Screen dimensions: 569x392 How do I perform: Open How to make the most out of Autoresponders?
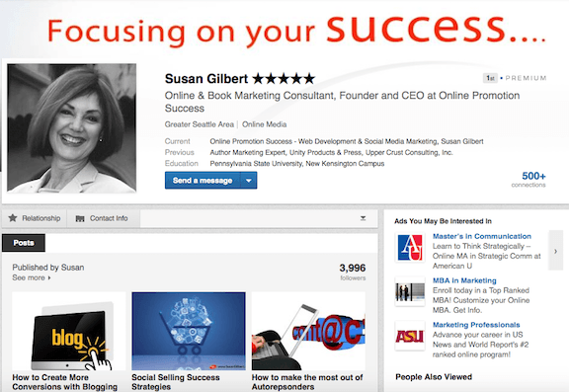pos(307,382)
